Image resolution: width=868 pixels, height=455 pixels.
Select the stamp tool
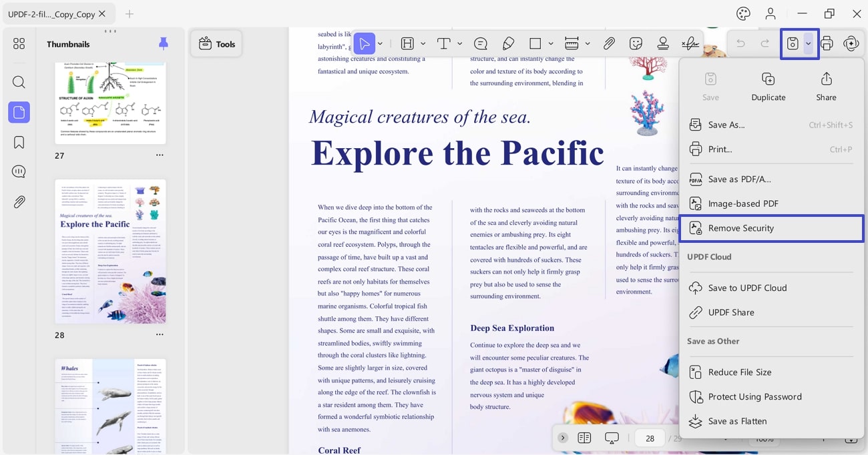coord(663,43)
